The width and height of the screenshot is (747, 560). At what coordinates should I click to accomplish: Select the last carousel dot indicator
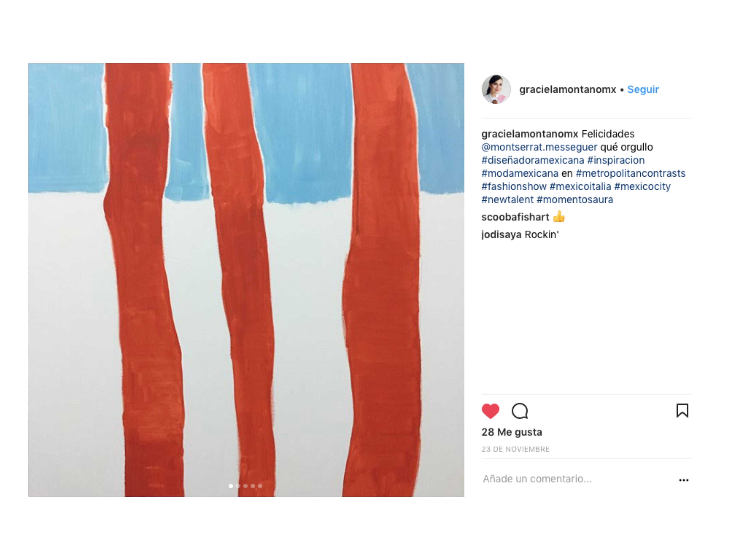pos(260,486)
